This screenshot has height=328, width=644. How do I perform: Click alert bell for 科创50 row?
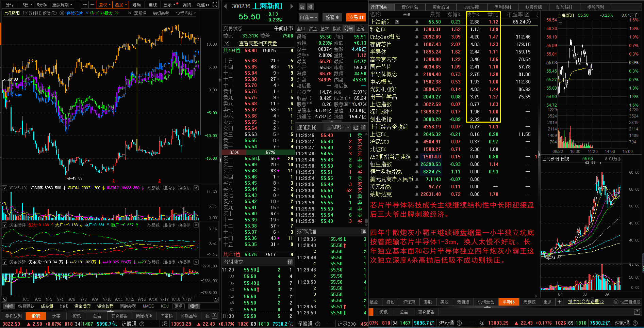(x=417, y=30)
